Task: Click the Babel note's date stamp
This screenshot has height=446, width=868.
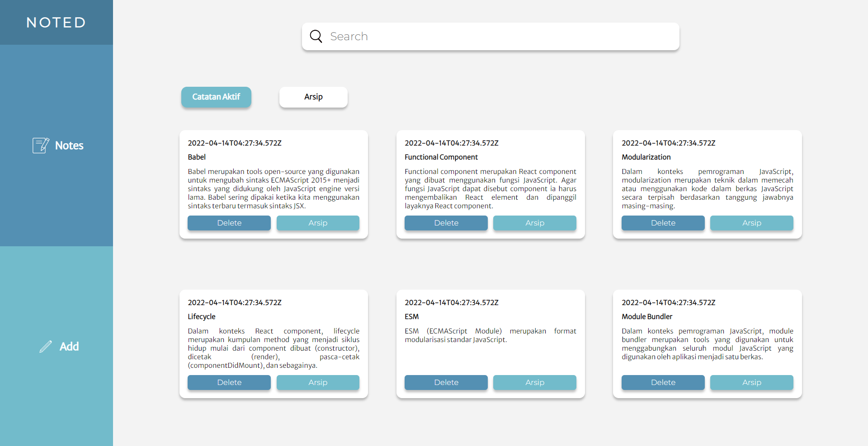Action: point(235,143)
